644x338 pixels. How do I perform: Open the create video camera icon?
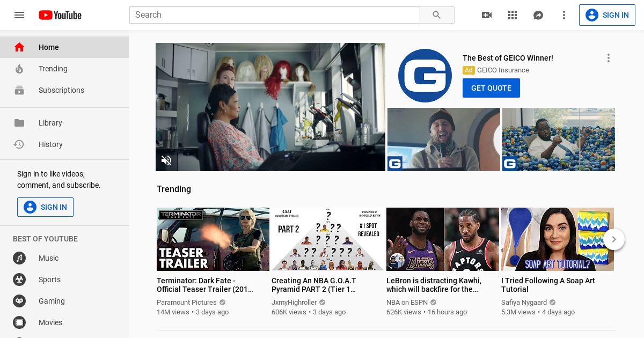click(487, 15)
